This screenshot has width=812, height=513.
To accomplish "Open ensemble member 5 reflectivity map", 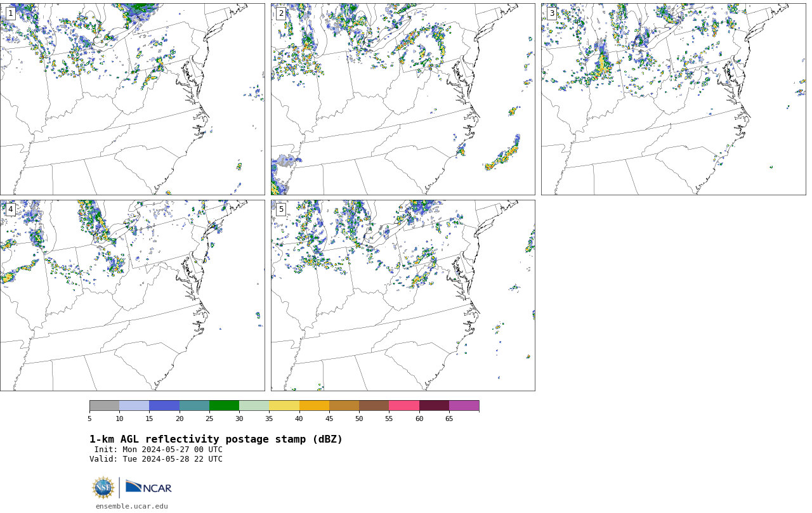I will [x=403, y=295].
